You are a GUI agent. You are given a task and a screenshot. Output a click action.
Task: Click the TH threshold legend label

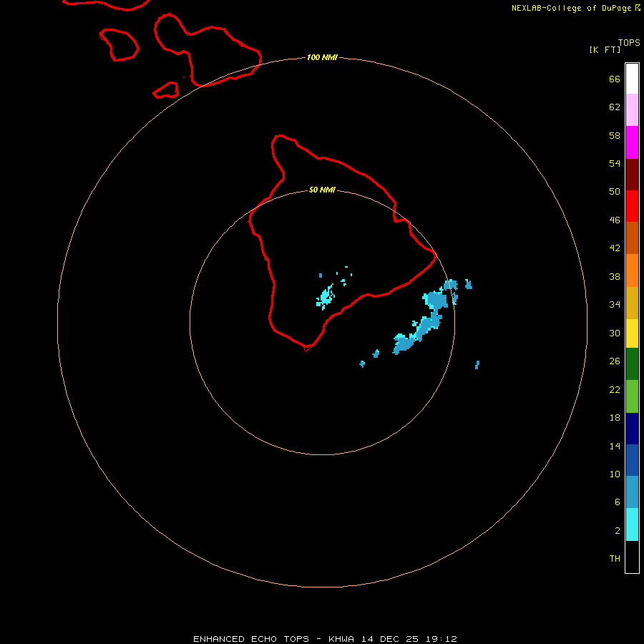click(x=615, y=559)
